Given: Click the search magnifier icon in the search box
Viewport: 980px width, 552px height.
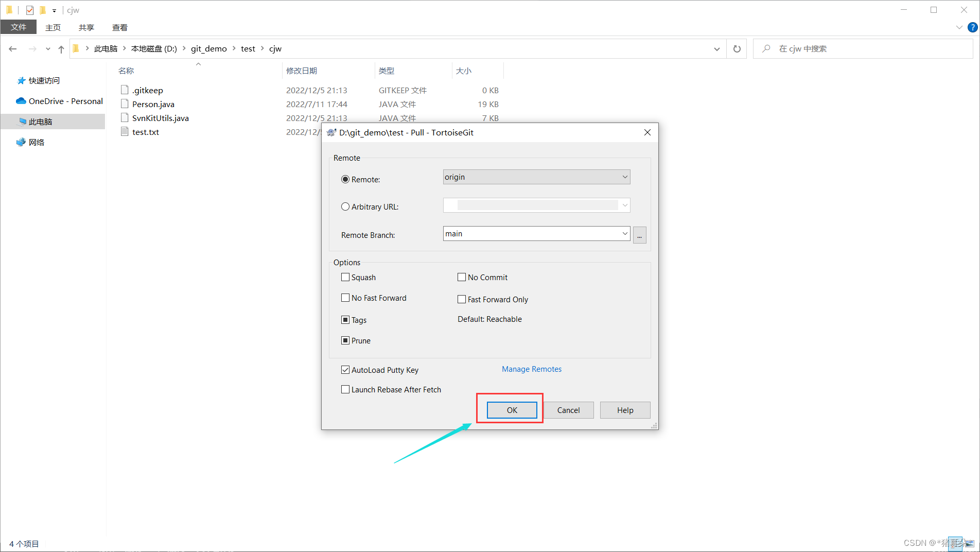Looking at the screenshot, I should (x=766, y=48).
